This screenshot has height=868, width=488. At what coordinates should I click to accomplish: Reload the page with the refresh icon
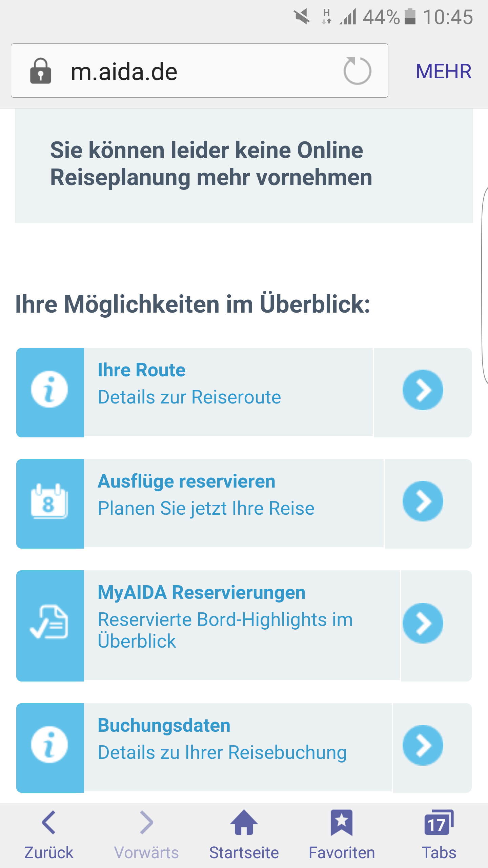(357, 71)
